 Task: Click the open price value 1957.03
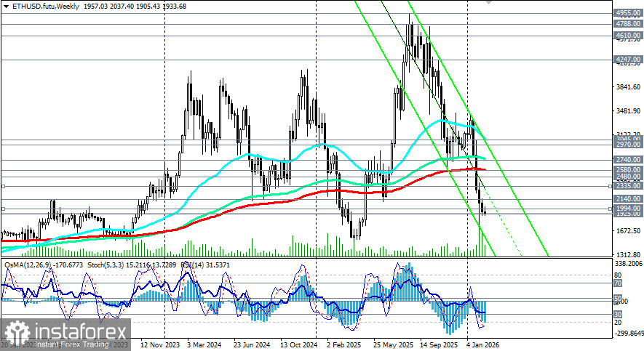point(94,6)
